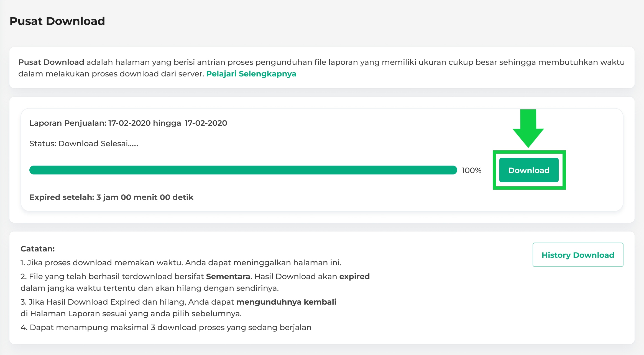Click the second 17-02-2020 date after hingga

coord(206,123)
